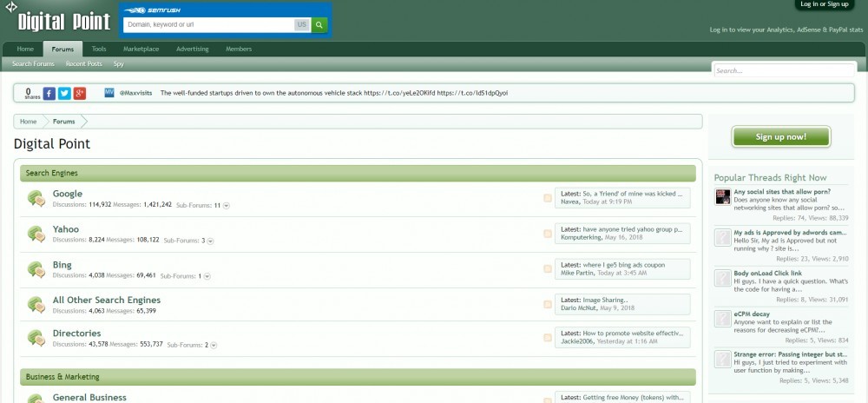The width and height of the screenshot is (868, 403).
Task: Open latest Bing post about ads coupon
Action: pos(624,265)
